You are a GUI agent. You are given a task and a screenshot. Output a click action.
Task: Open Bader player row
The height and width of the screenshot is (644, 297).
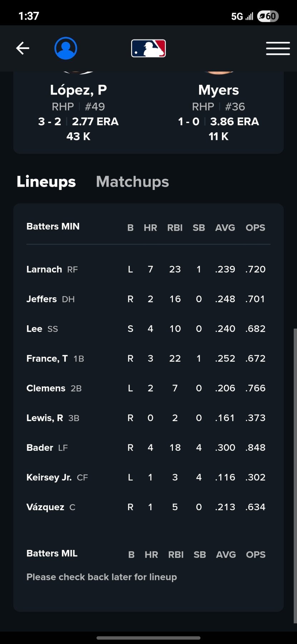40,448
